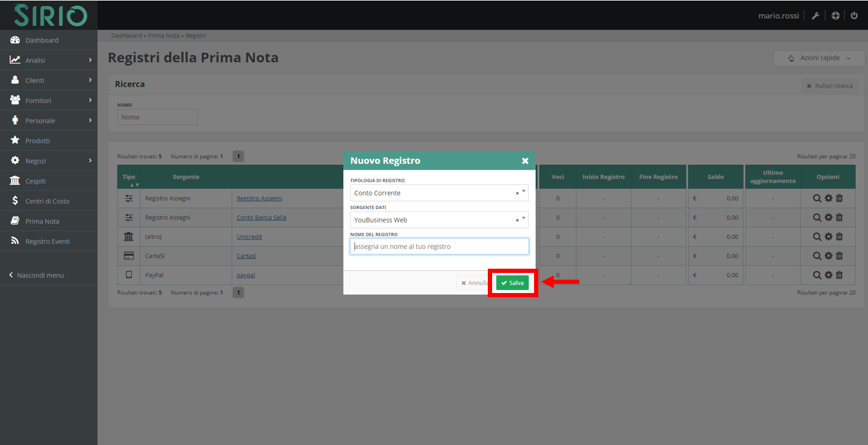The width and height of the screenshot is (868, 445).
Task: Click the magnifier icon in PayPal row
Action: tap(817, 275)
